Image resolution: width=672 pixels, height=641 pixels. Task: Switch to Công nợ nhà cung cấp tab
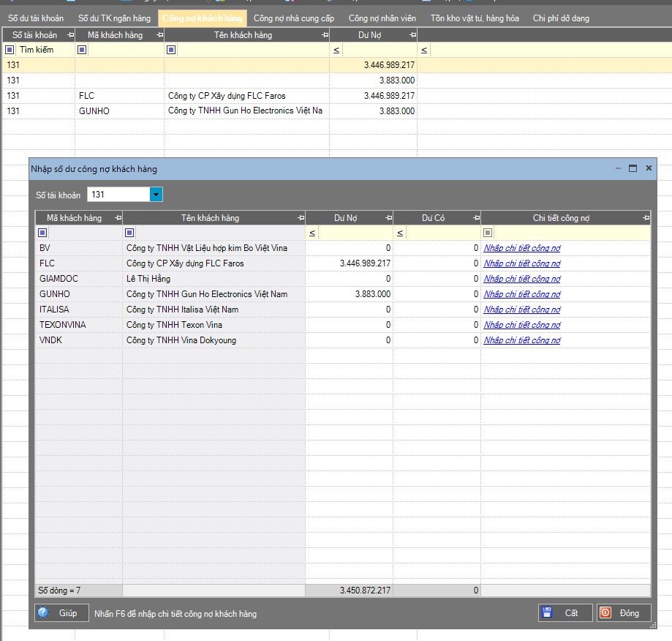click(x=293, y=18)
